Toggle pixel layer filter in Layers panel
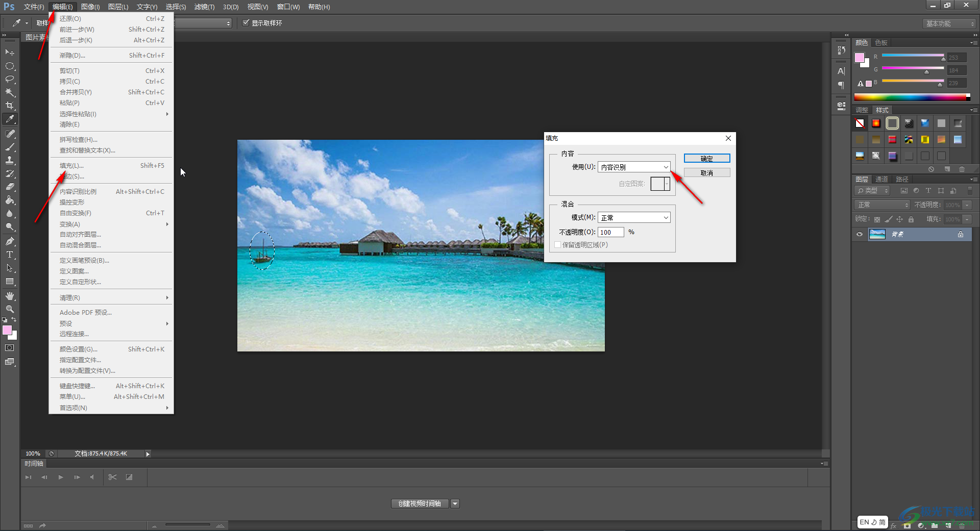This screenshot has width=980, height=531. point(904,191)
